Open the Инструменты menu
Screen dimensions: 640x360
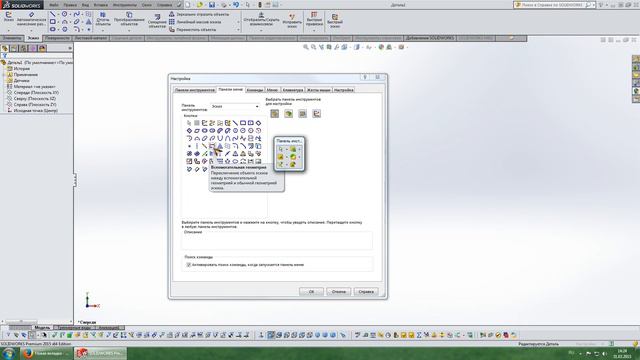(124, 5)
